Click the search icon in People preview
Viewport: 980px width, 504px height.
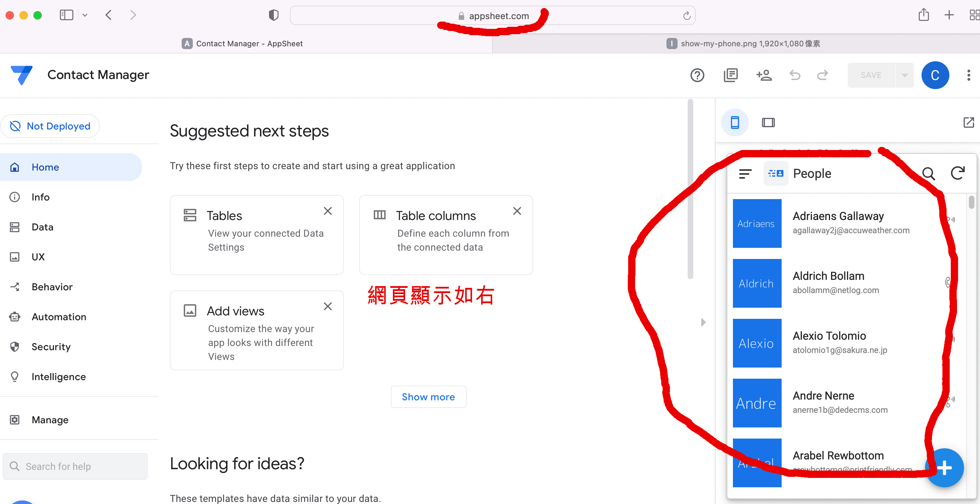tap(928, 173)
